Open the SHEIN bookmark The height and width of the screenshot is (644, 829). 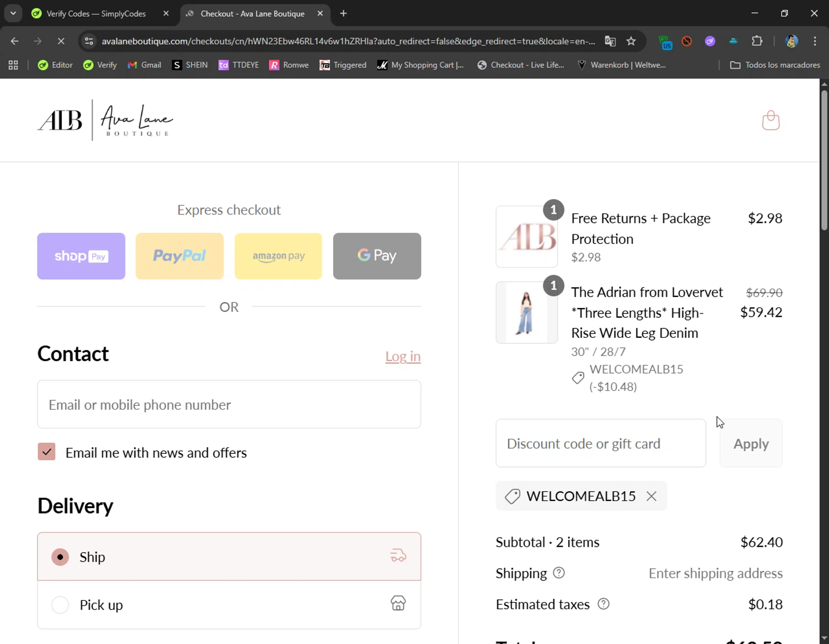[x=190, y=65]
